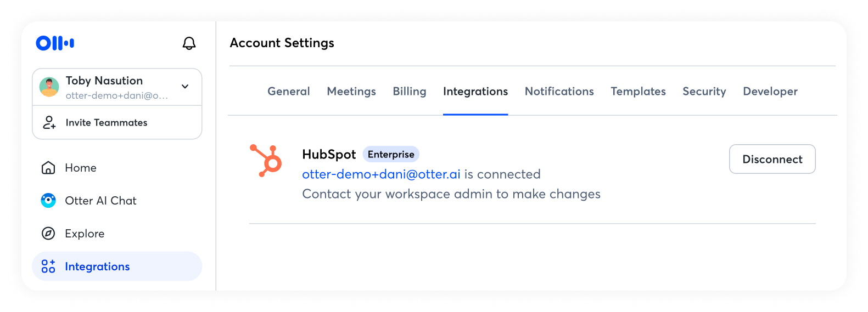
Task: Switch to the Security tab
Action: 704,92
